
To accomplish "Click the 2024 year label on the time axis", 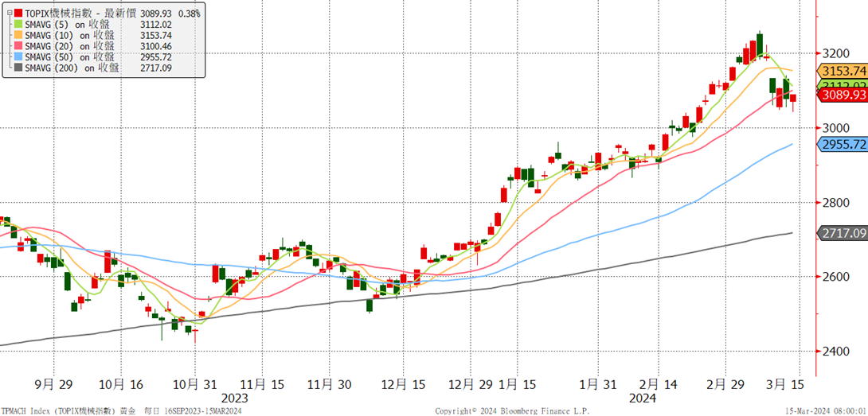I will click(642, 399).
